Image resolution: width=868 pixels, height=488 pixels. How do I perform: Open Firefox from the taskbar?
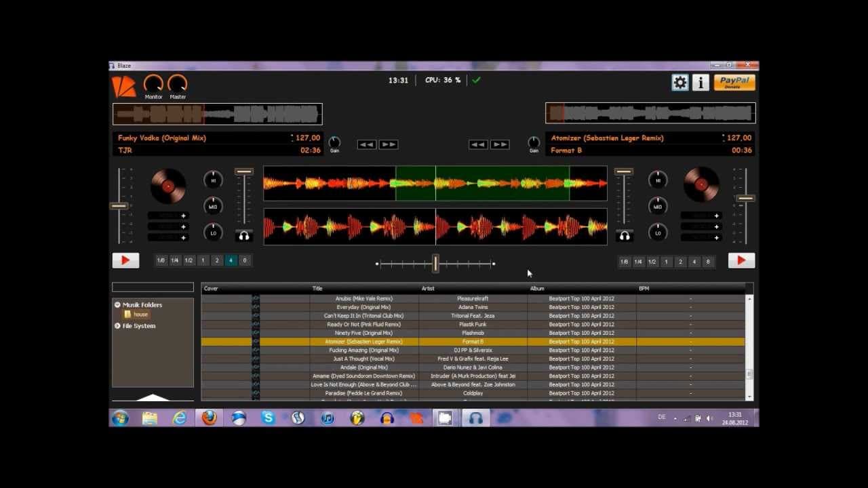(209, 418)
